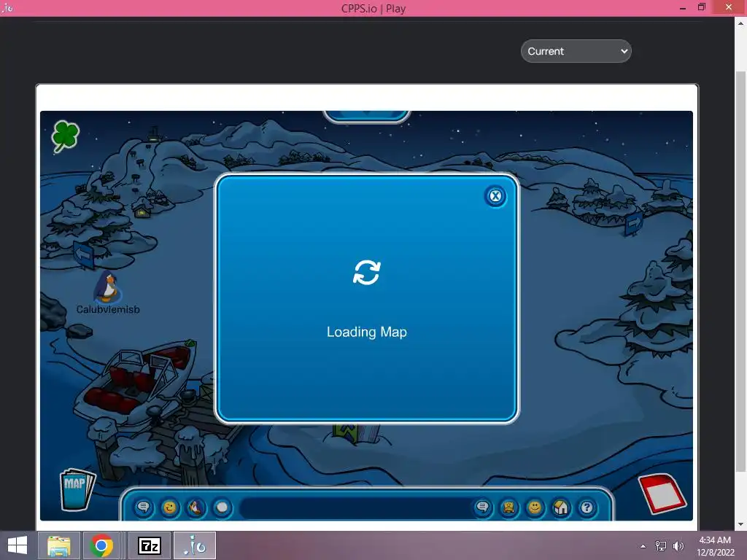Open the player card badge icon

[x=508, y=507]
